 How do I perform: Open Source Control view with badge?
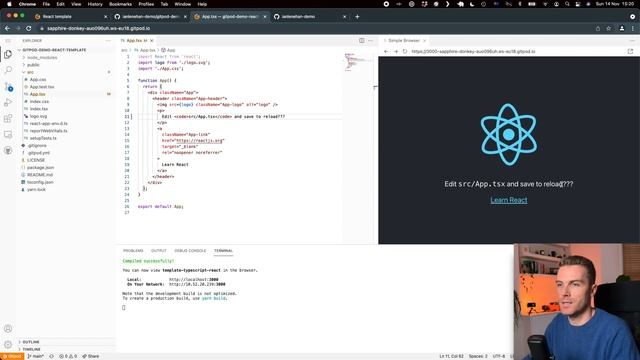click(x=8, y=87)
